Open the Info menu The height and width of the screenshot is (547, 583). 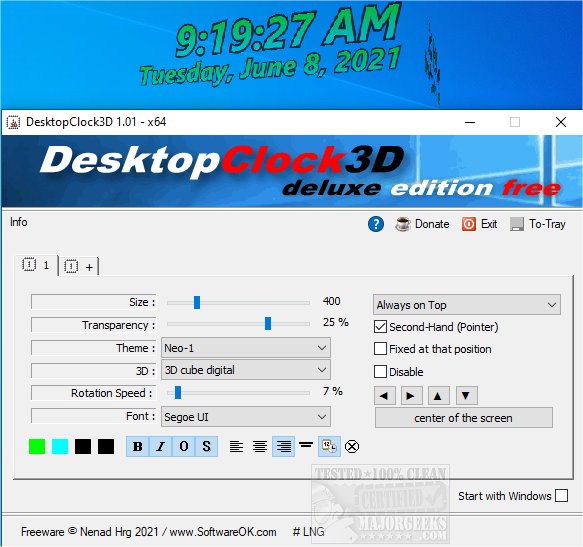(x=19, y=222)
